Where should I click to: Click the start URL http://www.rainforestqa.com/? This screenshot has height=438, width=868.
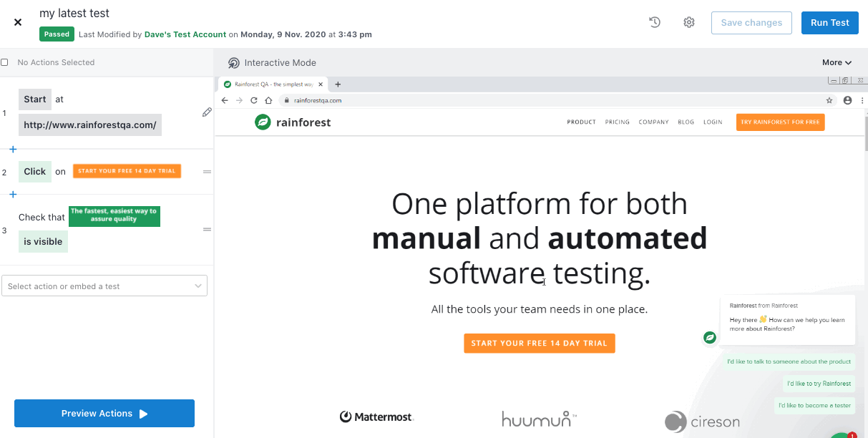tap(90, 125)
